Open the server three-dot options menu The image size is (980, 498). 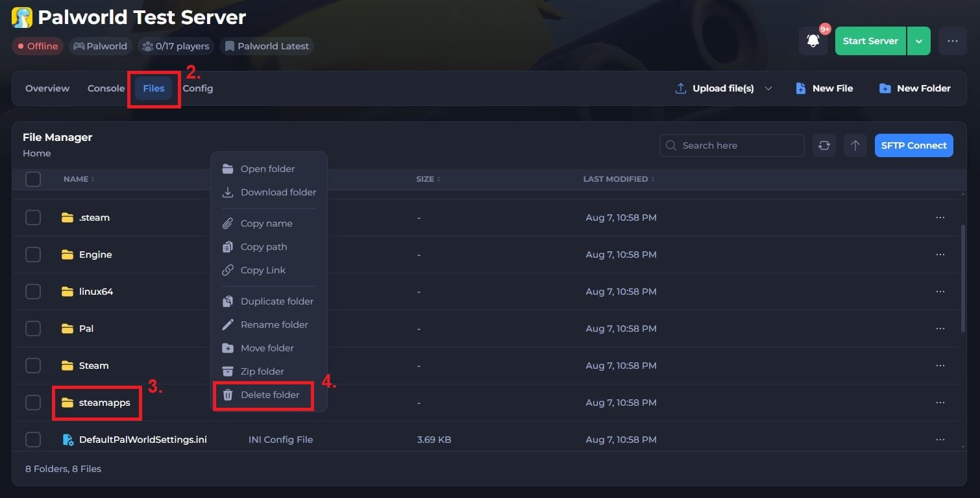point(952,41)
